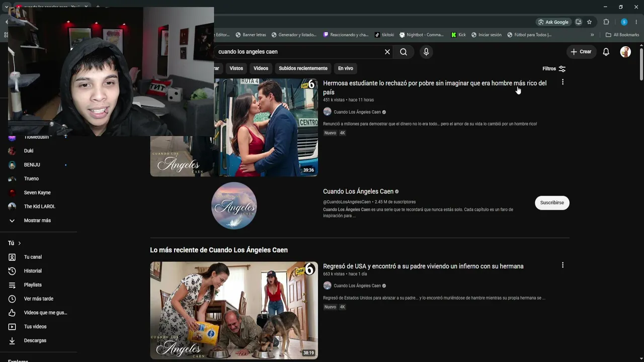
Task: Open the All Bookmarks folder
Action: tap(622, 35)
